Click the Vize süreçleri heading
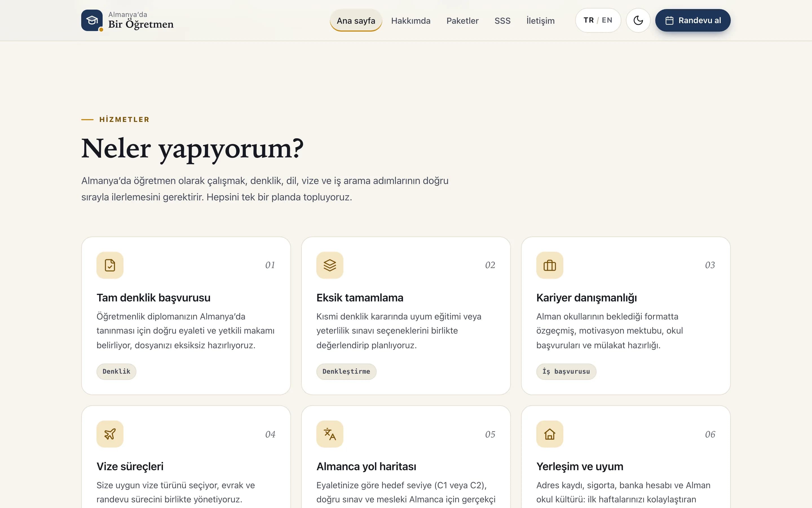The width and height of the screenshot is (812, 508). pyautogui.click(x=130, y=467)
